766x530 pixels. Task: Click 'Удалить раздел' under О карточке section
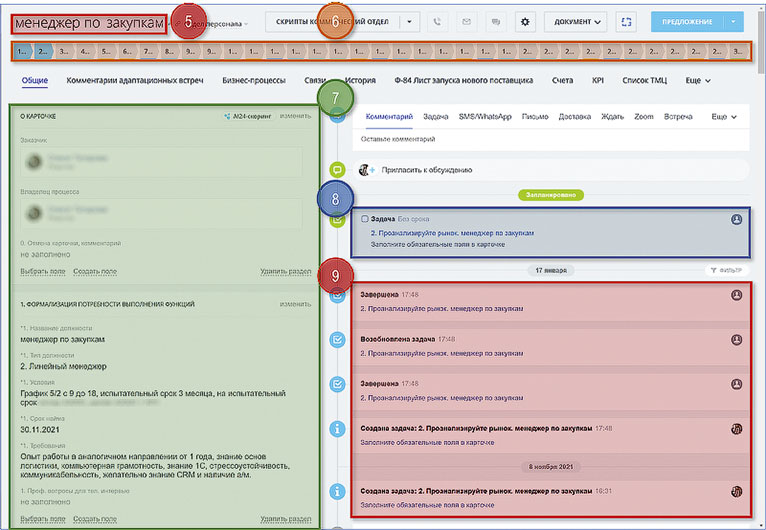(285, 271)
